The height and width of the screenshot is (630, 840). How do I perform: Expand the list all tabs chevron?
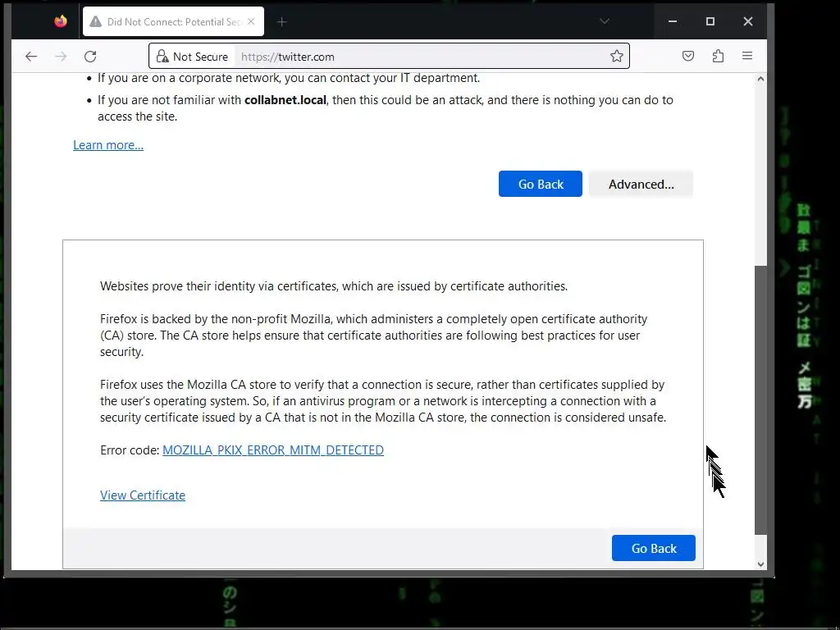click(x=605, y=21)
